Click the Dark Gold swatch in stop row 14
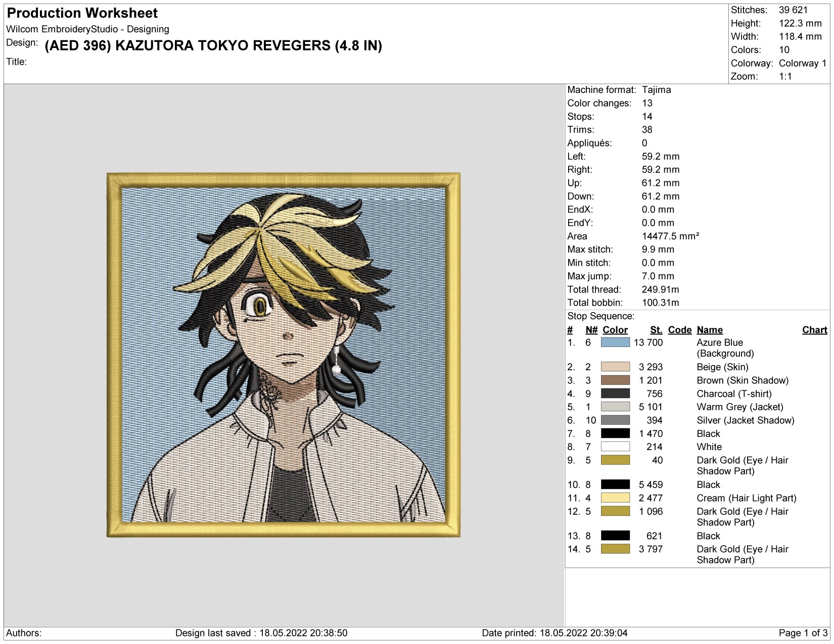The width and height of the screenshot is (834, 644). click(x=615, y=549)
